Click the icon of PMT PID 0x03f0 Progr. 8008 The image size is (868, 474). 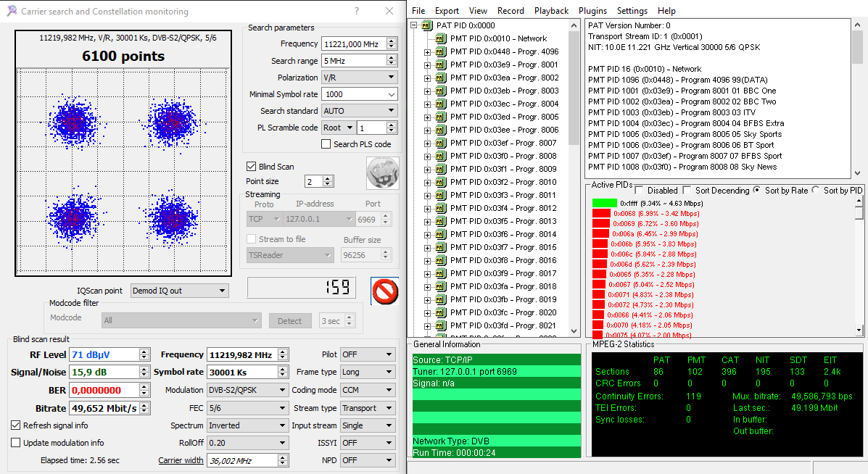tap(440, 156)
